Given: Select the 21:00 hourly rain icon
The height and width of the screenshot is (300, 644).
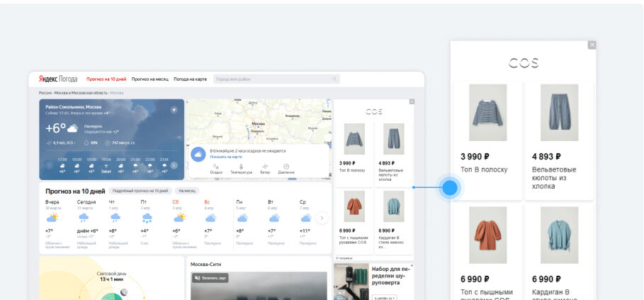Looking at the screenshot, I should [x=135, y=165].
